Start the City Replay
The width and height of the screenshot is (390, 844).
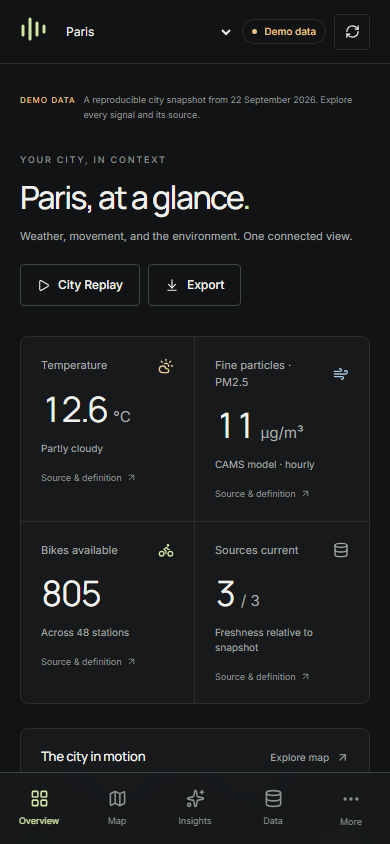click(x=80, y=285)
